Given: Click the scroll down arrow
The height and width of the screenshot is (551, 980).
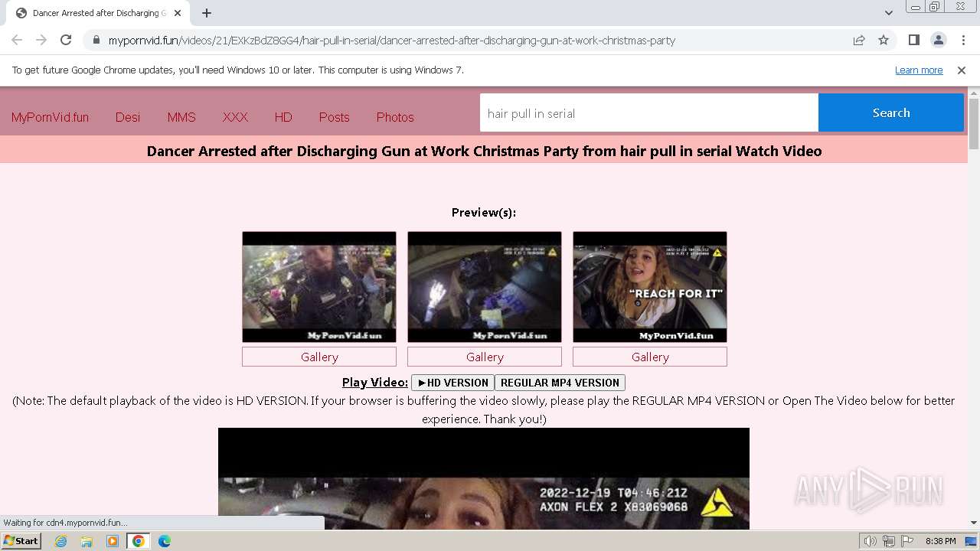Looking at the screenshot, I should [974, 523].
